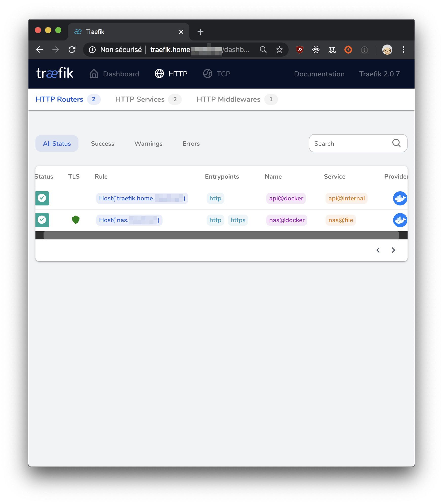
Task: Click the Docker provider icon on nas@docker row
Action: [x=400, y=220]
